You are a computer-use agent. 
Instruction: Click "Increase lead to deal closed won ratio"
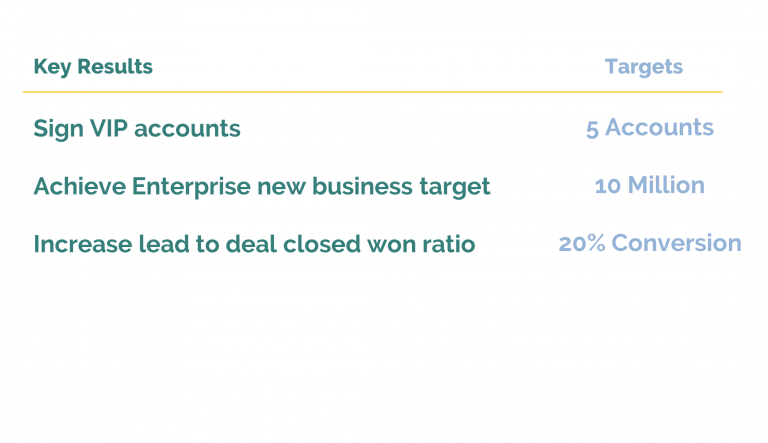pyautogui.click(x=253, y=244)
